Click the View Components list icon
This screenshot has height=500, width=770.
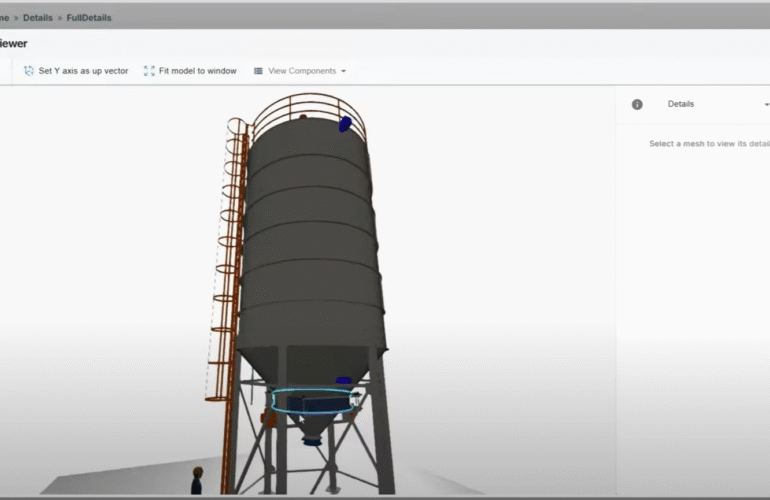coord(258,71)
